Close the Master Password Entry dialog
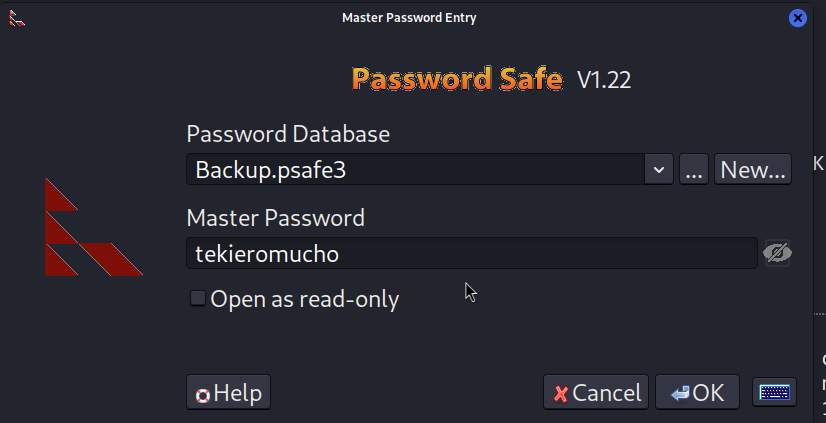 [x=797, y=17]
